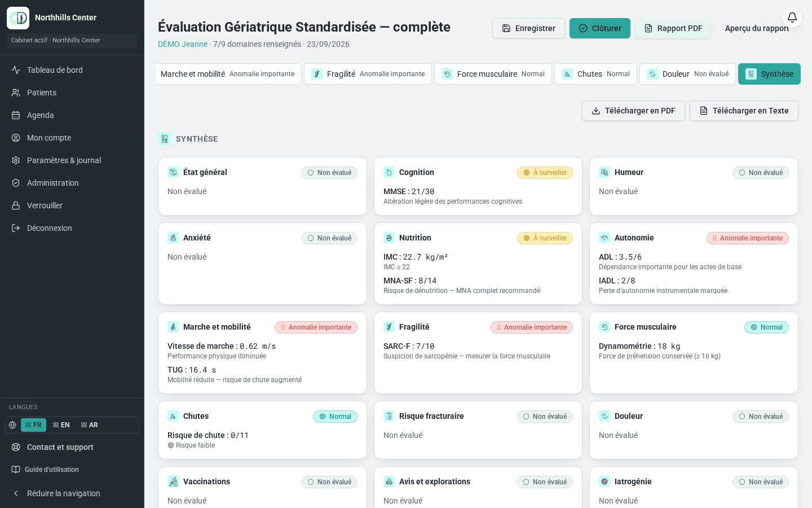This screenshot has height=508, width=812.
Task: Switch language to AR
Action: (x=90, y=425)
